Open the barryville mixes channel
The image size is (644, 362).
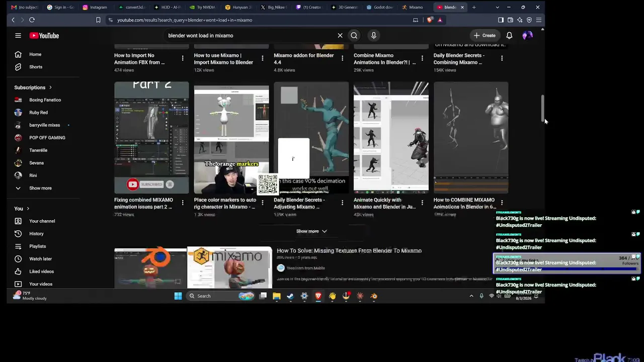coord(45,125)
